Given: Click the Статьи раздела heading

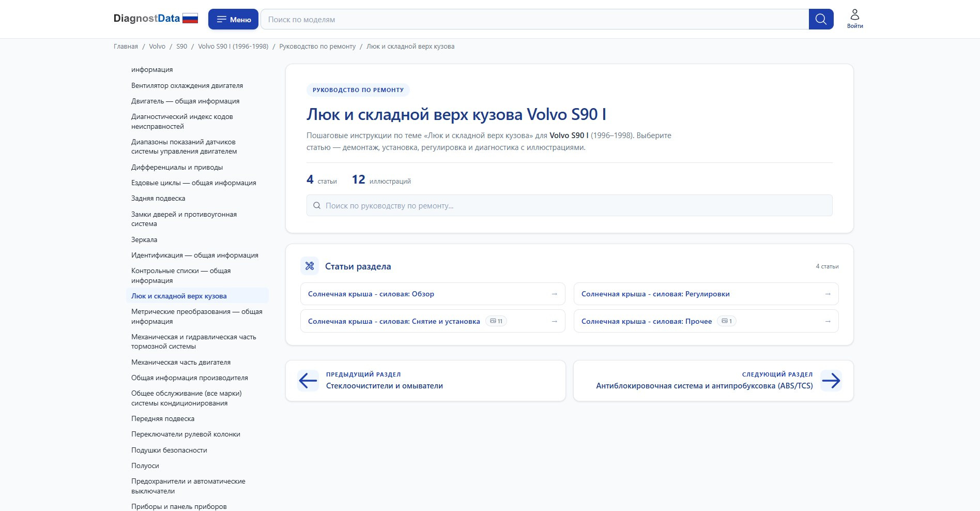Looking at the screenshot, I should click(x=358, y=266).
